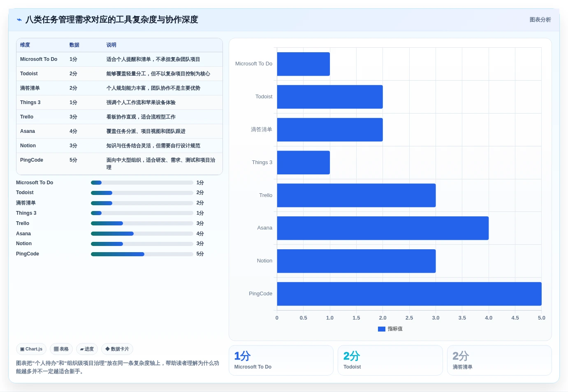This screenshot has width=568, height=392.
Task: Click the 滴答清单 progress bar
Action: coord(142,203)
